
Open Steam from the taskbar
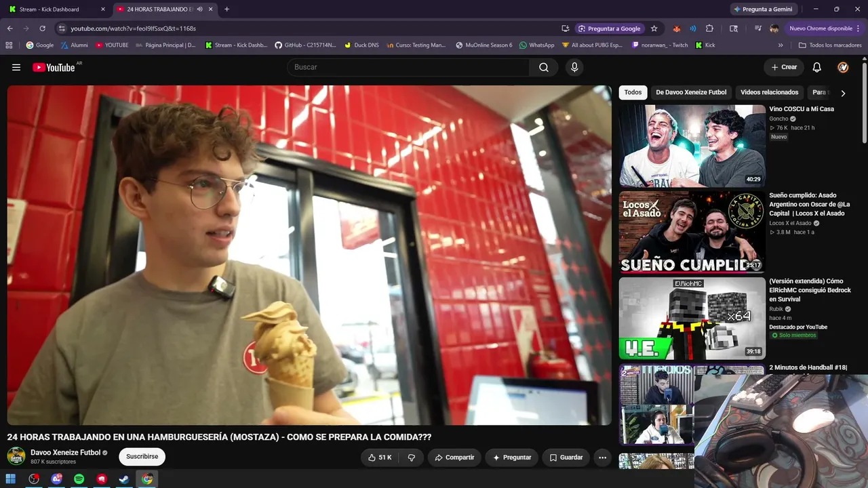(124, 479)
